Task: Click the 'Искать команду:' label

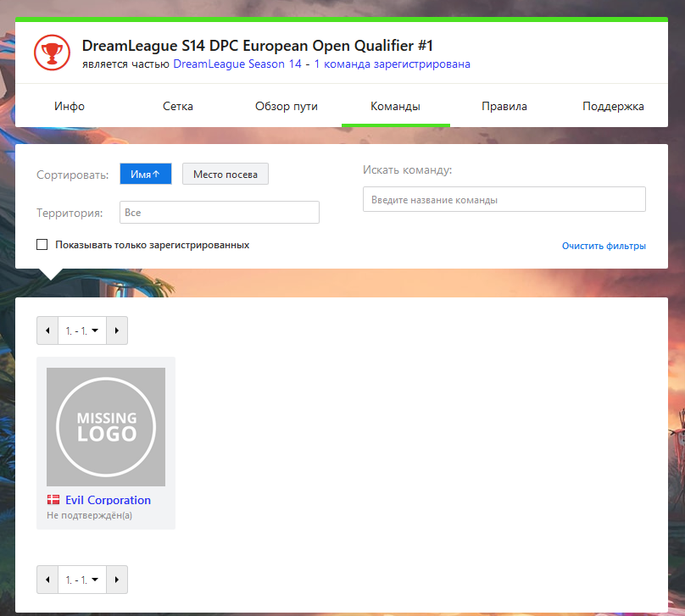Action: tap(408, 169)
